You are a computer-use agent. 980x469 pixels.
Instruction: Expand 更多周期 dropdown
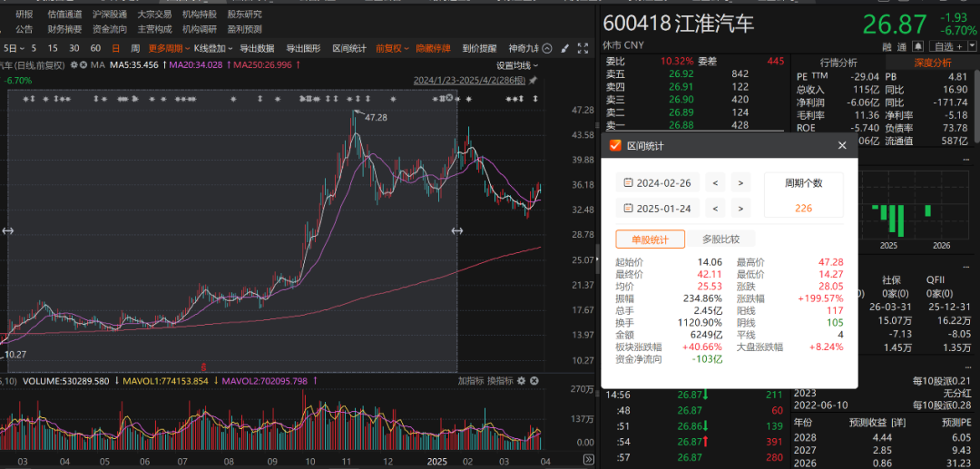pyautogui.click(x=170, y=48)
